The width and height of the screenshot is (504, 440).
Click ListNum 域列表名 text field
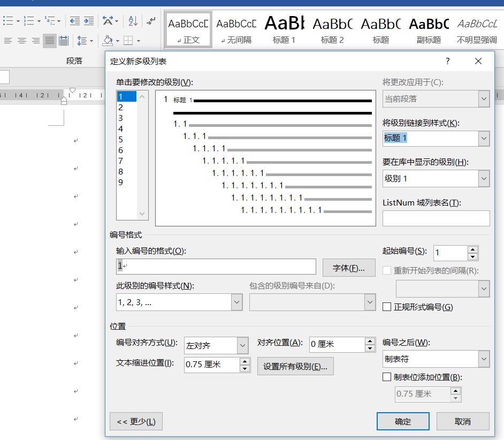(436, 218)
